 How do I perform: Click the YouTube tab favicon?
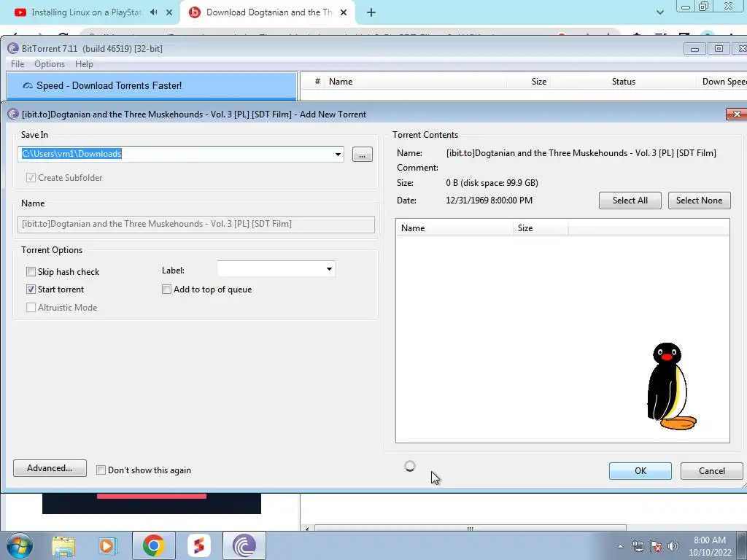(20, 12)
